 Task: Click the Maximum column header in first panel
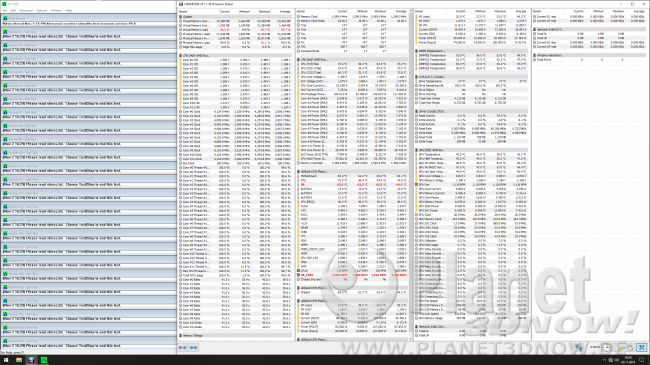coord(264,12)
